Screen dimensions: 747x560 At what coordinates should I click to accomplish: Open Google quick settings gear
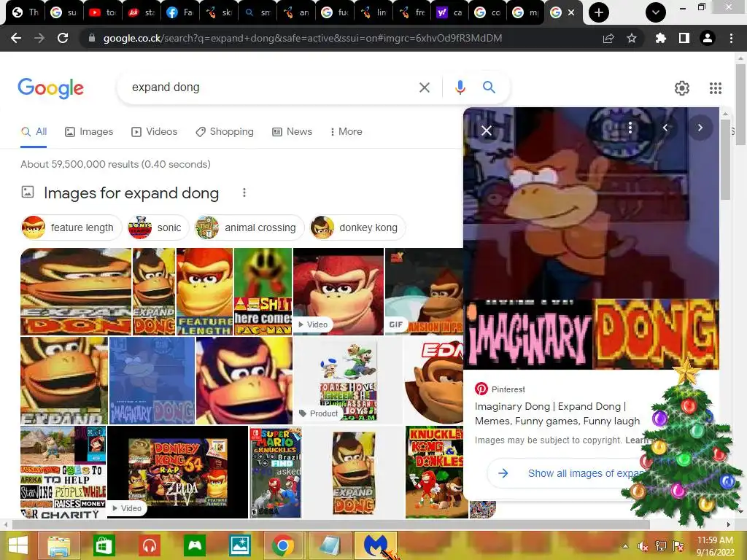point(682,88)
